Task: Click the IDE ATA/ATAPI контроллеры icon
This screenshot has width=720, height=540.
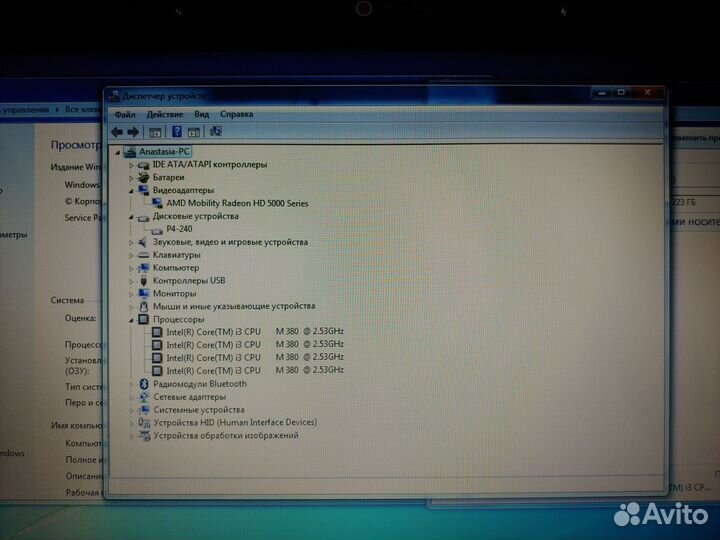Action: pyautogui.click(x=144, y=165)
